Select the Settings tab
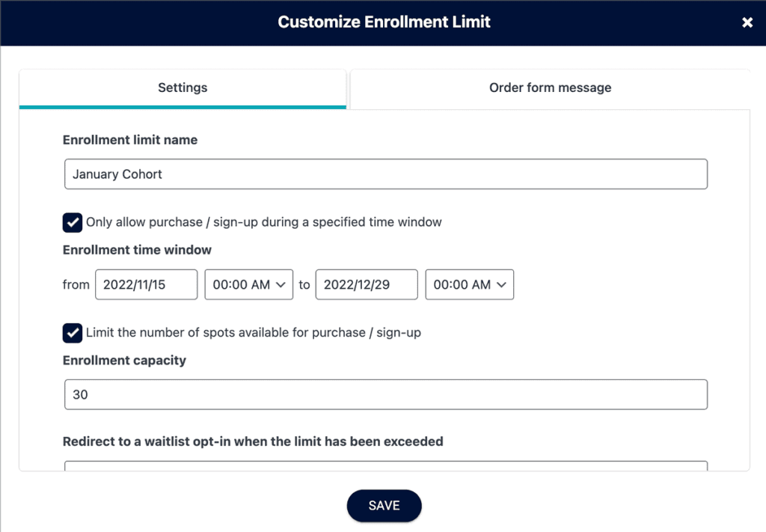The height and width of the screenshot is (532, 766). click(x=183, y=88)
